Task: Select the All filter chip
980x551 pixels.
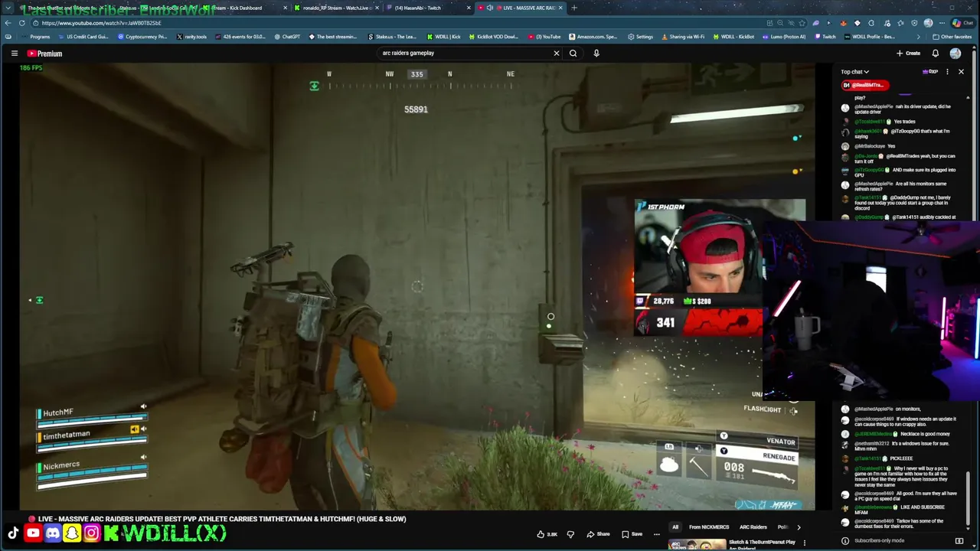Action: click(x=675, y=527)
